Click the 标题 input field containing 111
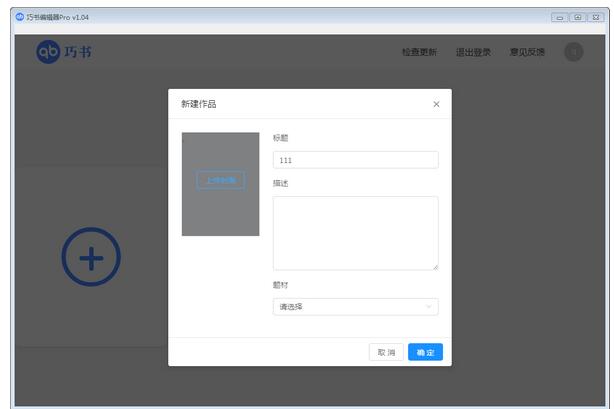 (355, 160)
